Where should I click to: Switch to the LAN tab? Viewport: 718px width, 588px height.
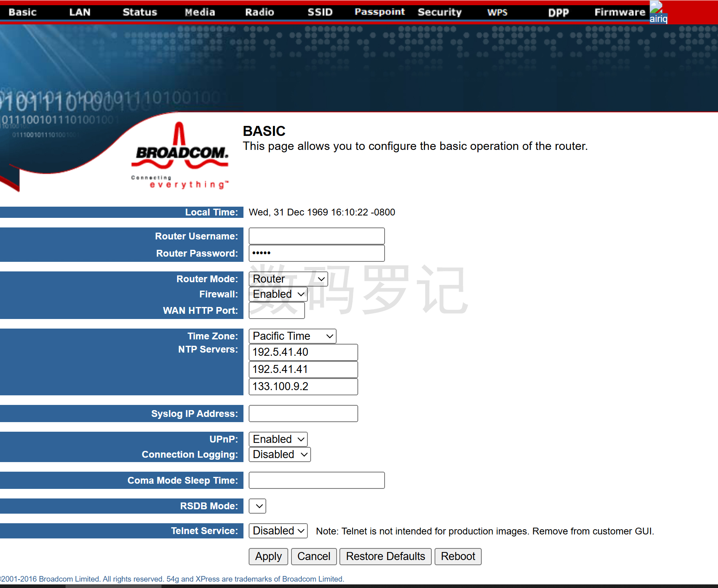coord(80,12)
